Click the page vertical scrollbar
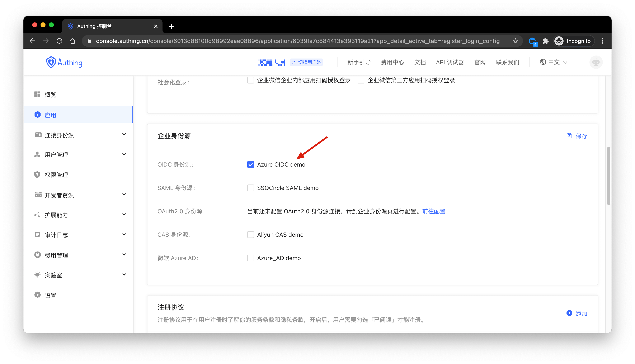The height and width of the screenshot is (364, 635). pyautogui.click(x=608, y=176)
